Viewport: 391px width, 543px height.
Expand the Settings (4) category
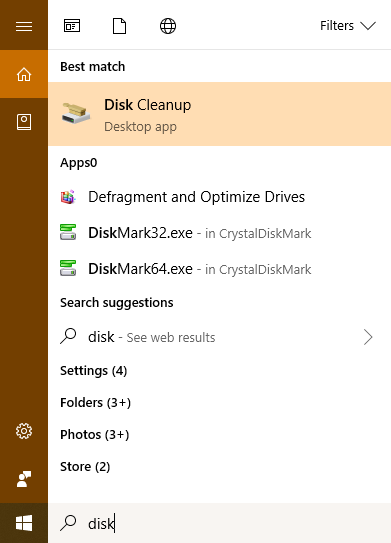(x=94, y=371)
